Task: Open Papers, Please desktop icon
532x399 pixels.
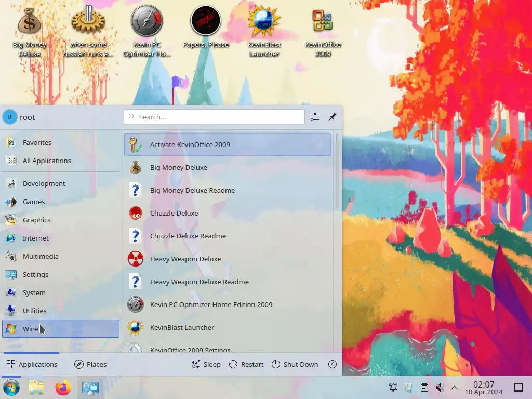Action: [206, 27]
